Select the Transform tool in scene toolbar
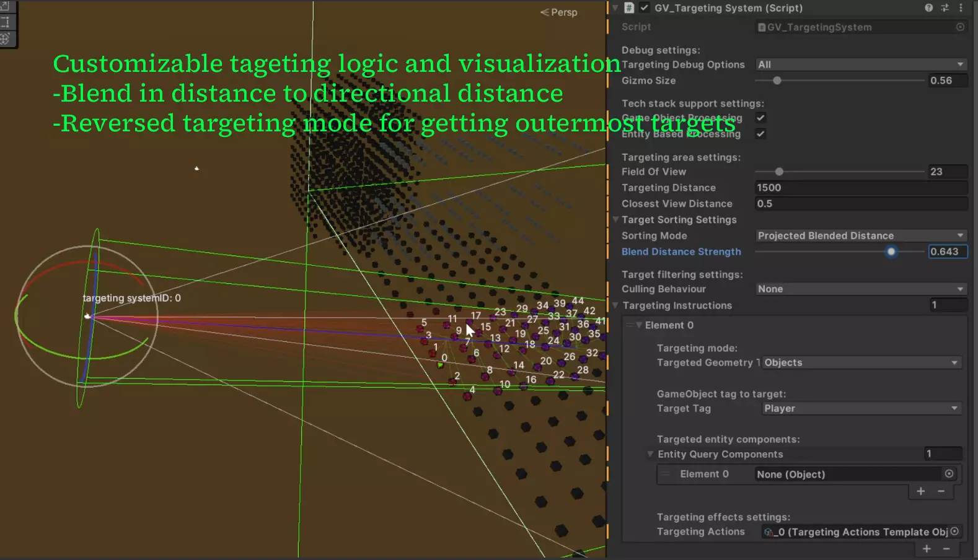The image size is (978, 560). point(5,38)
